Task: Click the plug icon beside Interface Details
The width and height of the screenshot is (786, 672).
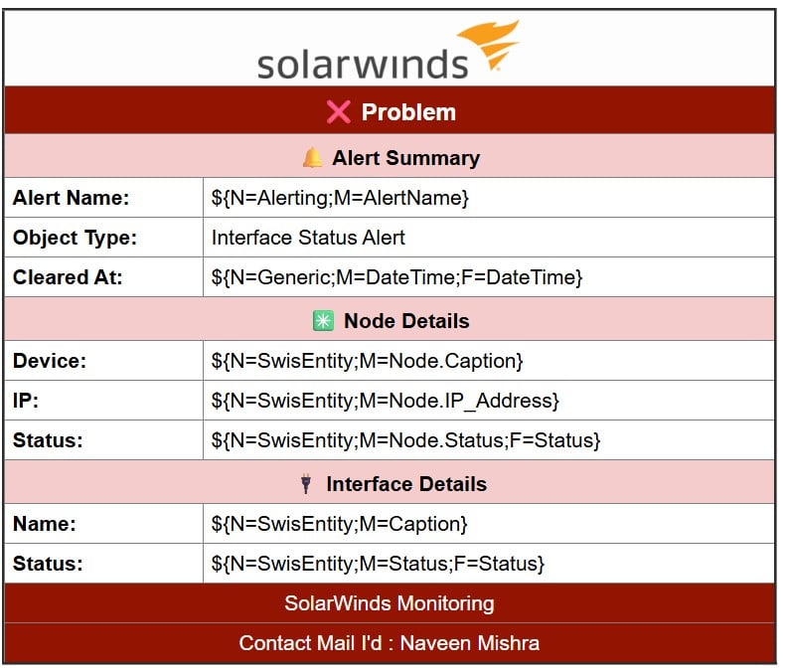Action: click(306, 485)
